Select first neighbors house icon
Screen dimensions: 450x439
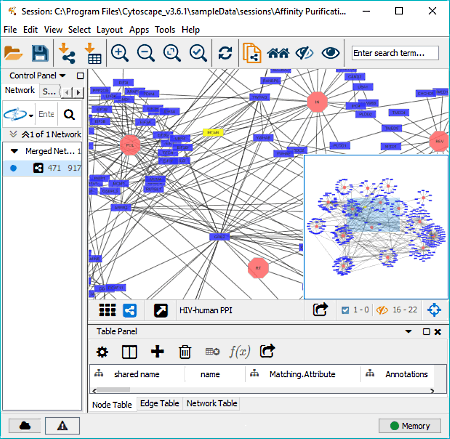coord(278,53)
